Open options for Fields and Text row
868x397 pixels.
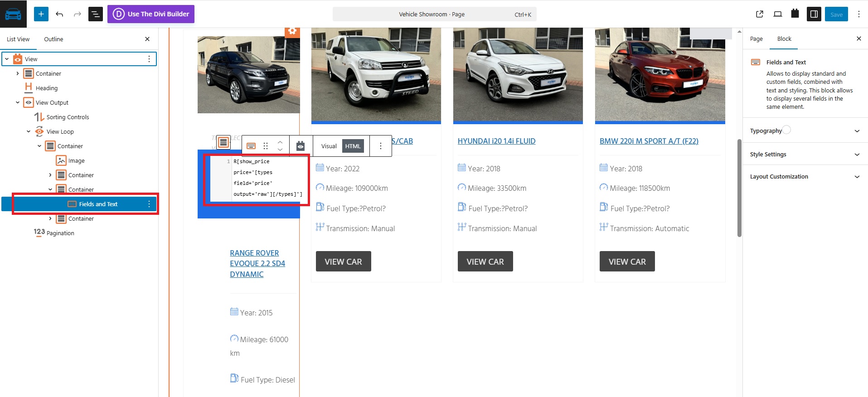149,204
